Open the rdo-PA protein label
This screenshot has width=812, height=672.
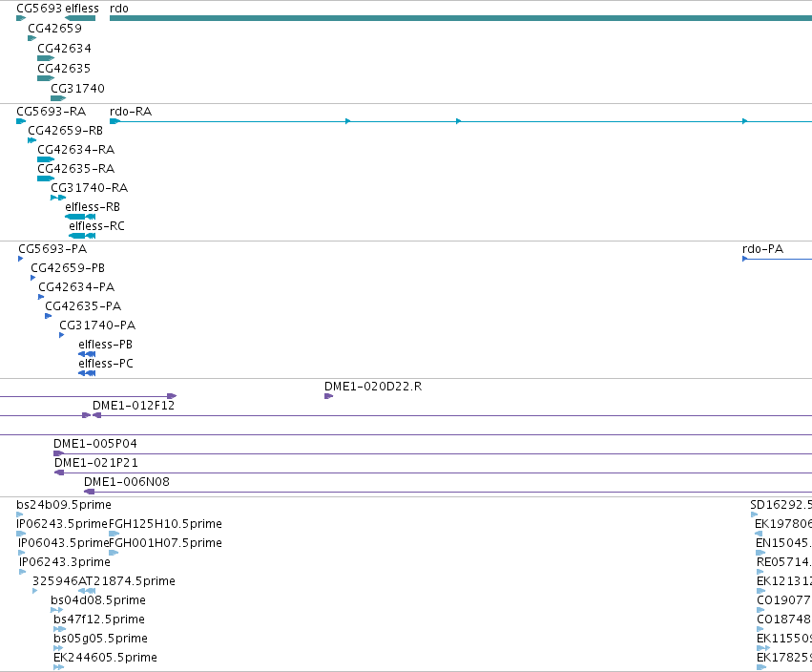point(762,249)
